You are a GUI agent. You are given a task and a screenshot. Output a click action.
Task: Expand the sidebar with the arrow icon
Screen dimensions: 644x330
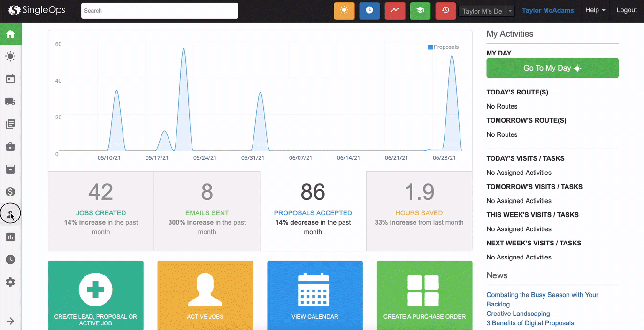[10, 321]
